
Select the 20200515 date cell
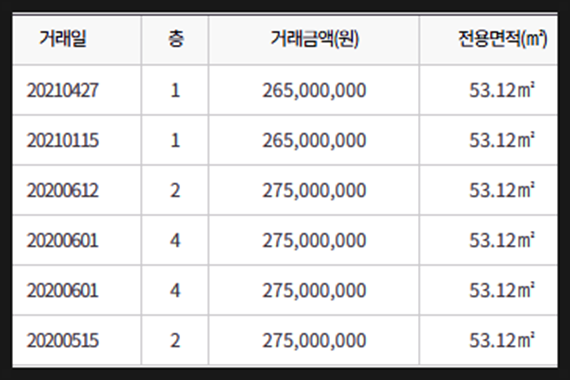pos(63,341)
